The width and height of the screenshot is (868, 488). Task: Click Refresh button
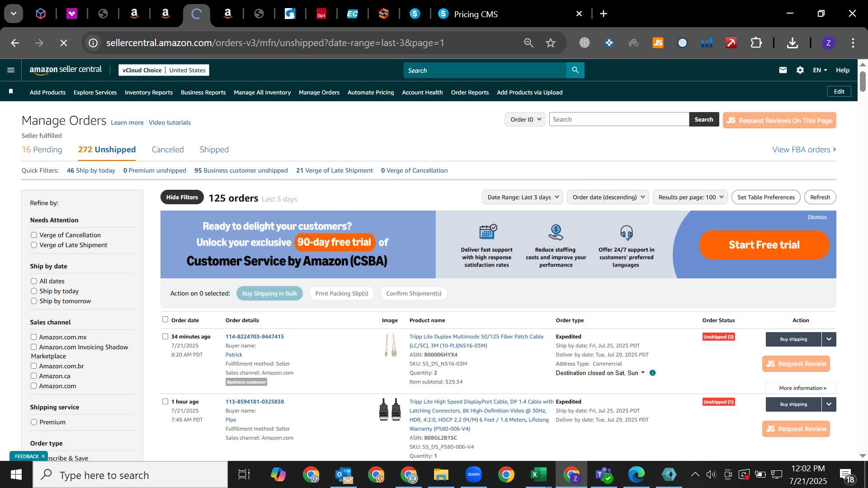820,197
